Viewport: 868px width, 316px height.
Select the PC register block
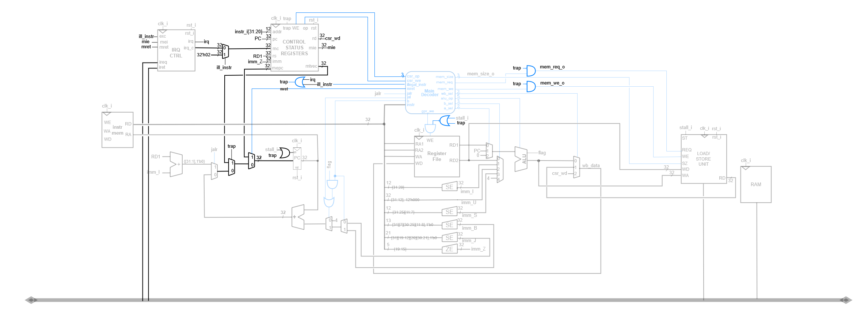coord(297,158)
